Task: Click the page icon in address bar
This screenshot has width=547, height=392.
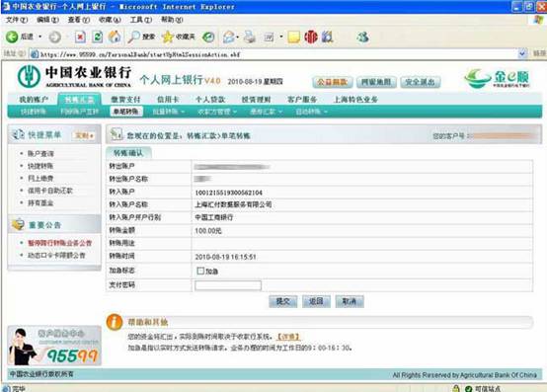Action: [x=35, y=54]
